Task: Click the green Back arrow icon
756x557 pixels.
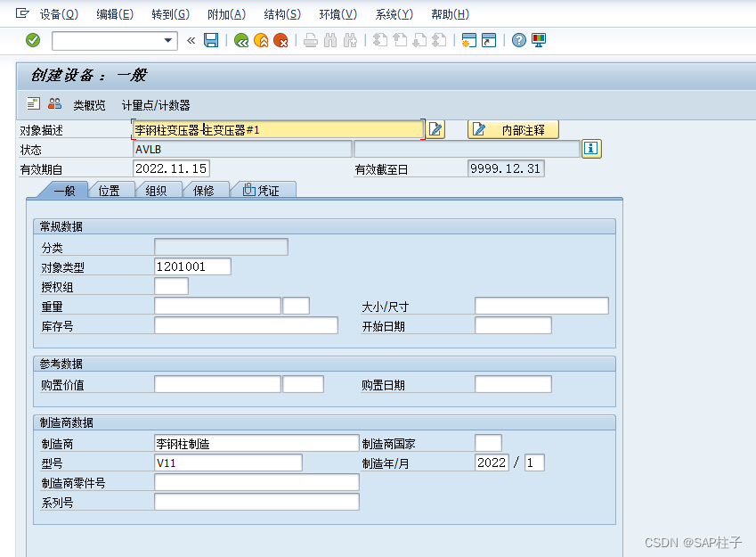Action: [241, 40]
